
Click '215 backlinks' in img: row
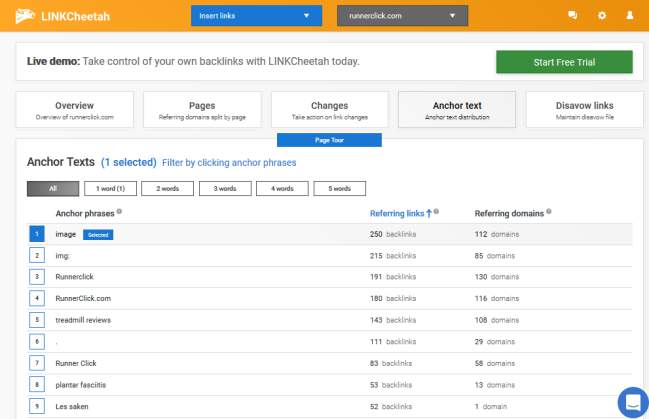(x=393, y=255)
